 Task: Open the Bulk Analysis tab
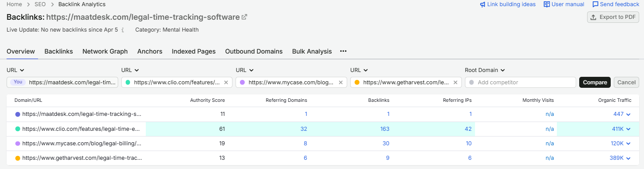(312, 51)
